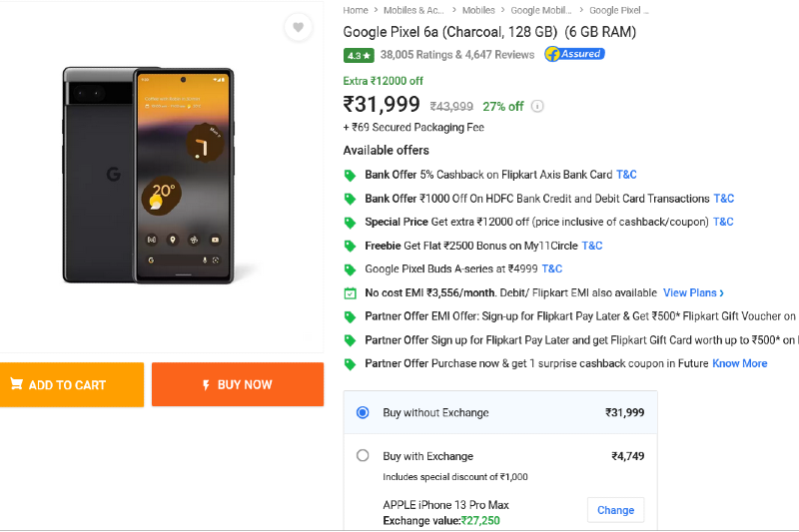The width and height of the screenshot is (799, 532).
Task: Select Buy with Exchange radio button
Action: [363, 455]
